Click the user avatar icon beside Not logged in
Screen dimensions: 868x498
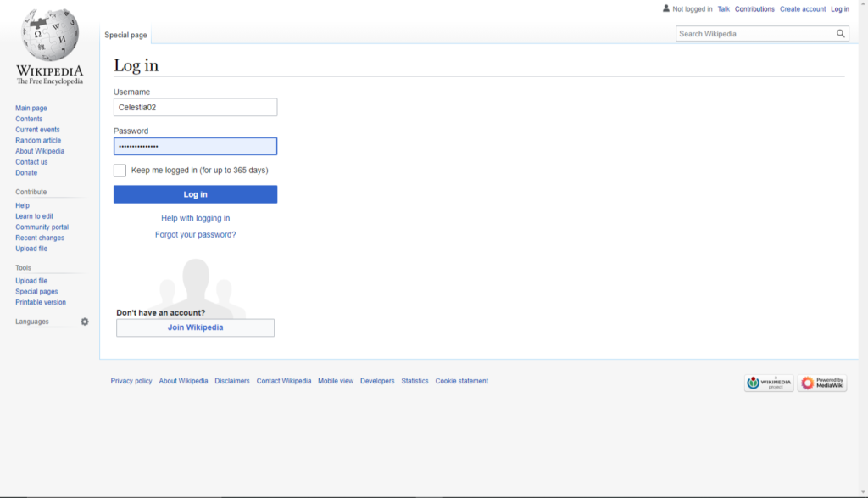(666, 8)
